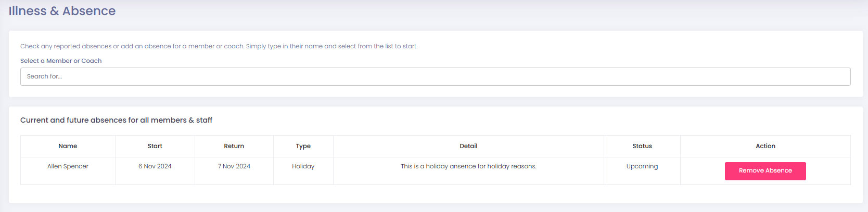Screen dimensions: 868x212
Task: Click the 6 Nov 2024 start date
Action: click(x=155, y=166)
